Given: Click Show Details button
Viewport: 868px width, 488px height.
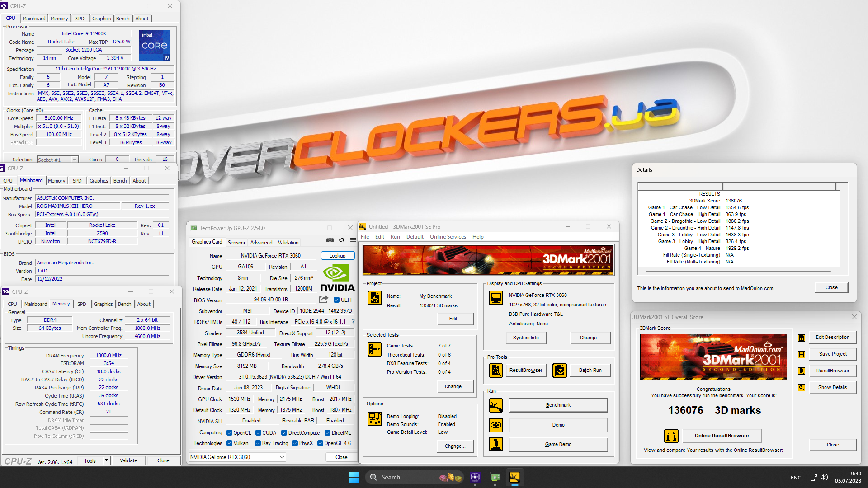Looking at the screenshot, I should (x=832, y=387).
